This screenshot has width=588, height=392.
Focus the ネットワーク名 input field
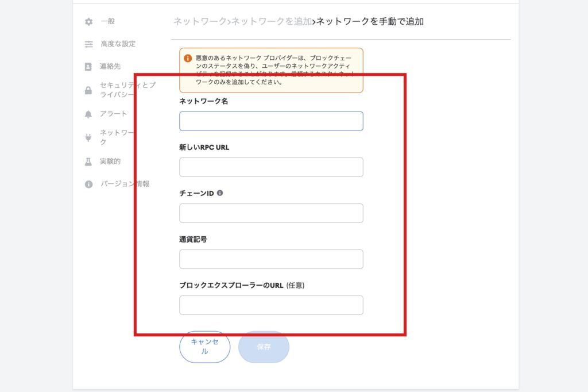point(271,121)
